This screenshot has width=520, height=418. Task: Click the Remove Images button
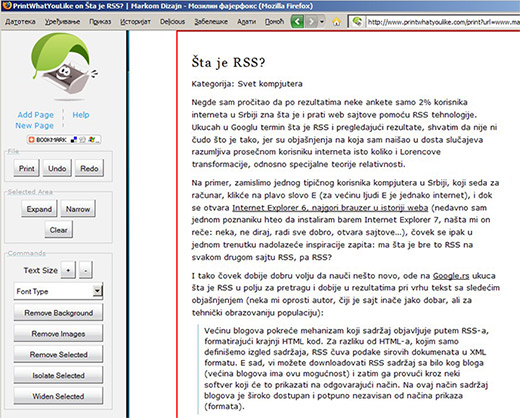[58, 334]
